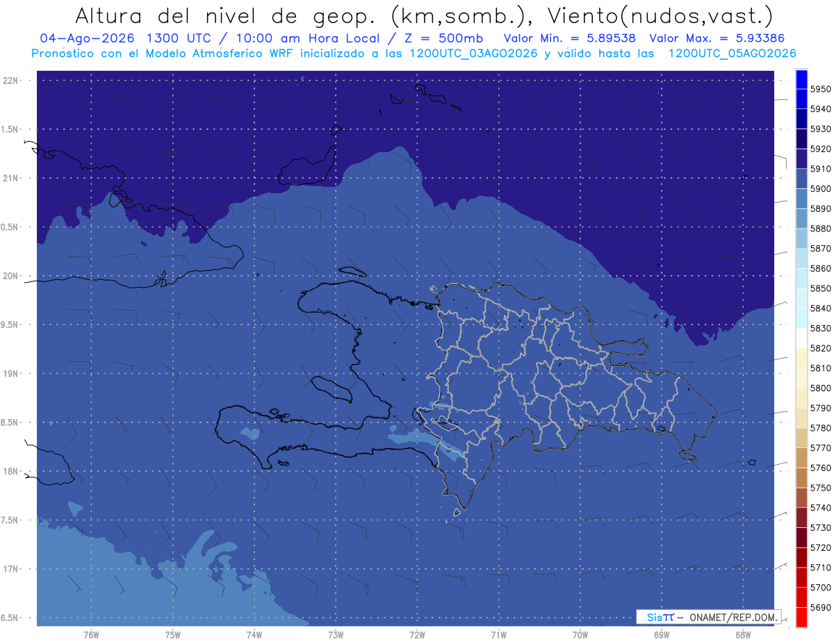The width and height of the screenshot is (834, 644).
Task: Click the 5910 colorbar value label
Action: 821,169
